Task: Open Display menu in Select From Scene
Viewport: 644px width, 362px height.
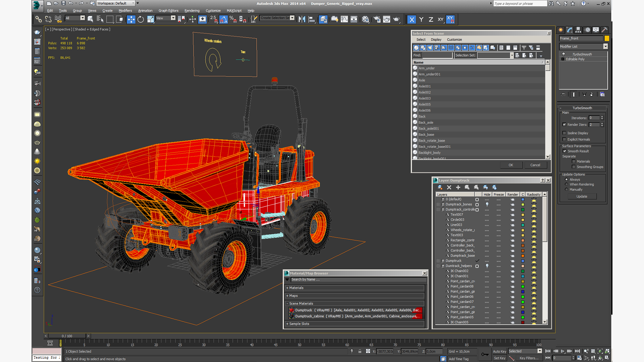Action: pyautogui.click(x=436, y=40)
